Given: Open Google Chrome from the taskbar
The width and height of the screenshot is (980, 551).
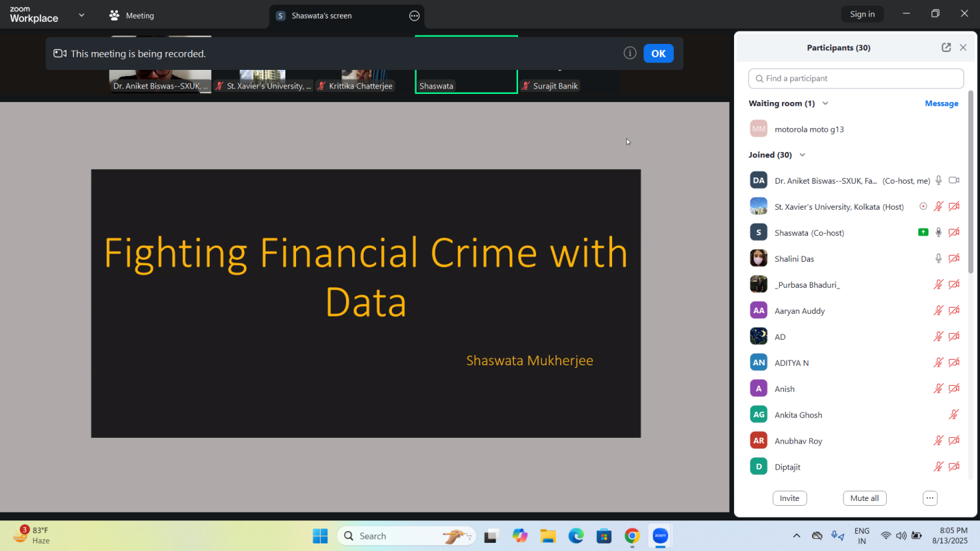Looking at the screenshot, I should (632, 536).
